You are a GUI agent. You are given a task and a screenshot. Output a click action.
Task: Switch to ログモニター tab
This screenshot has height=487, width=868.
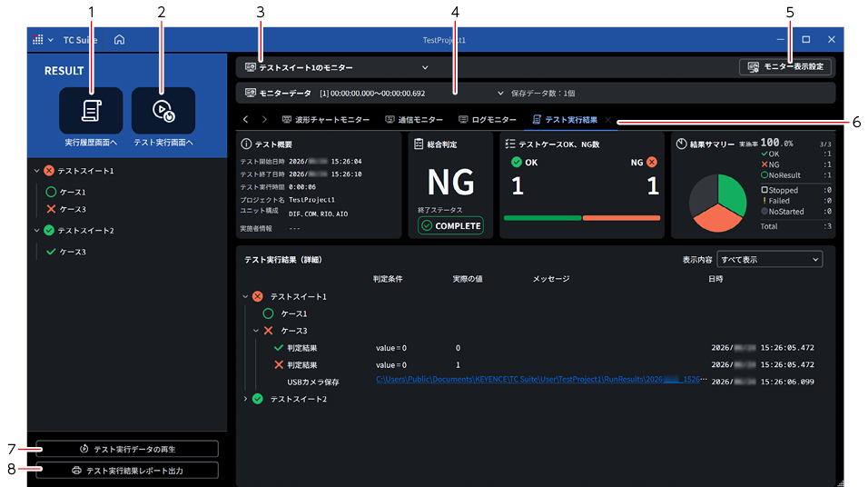[488, 120]
